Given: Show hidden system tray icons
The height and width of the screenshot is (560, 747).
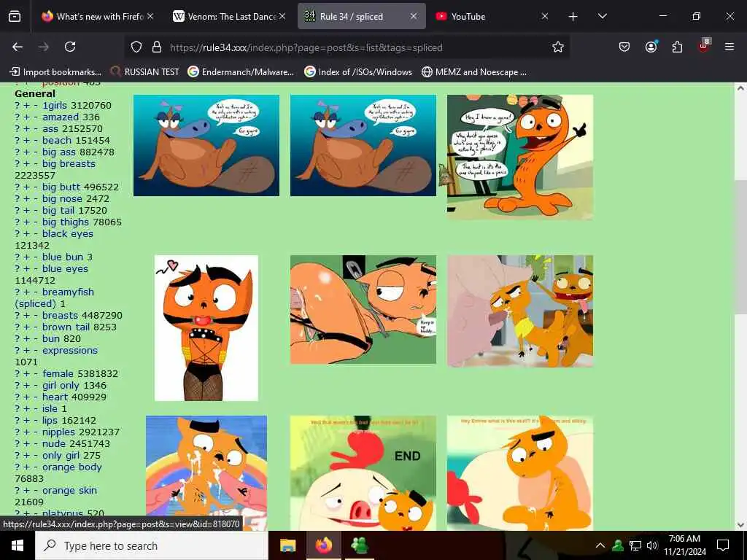Looking at the screenshot, I should tap(600, 545).
